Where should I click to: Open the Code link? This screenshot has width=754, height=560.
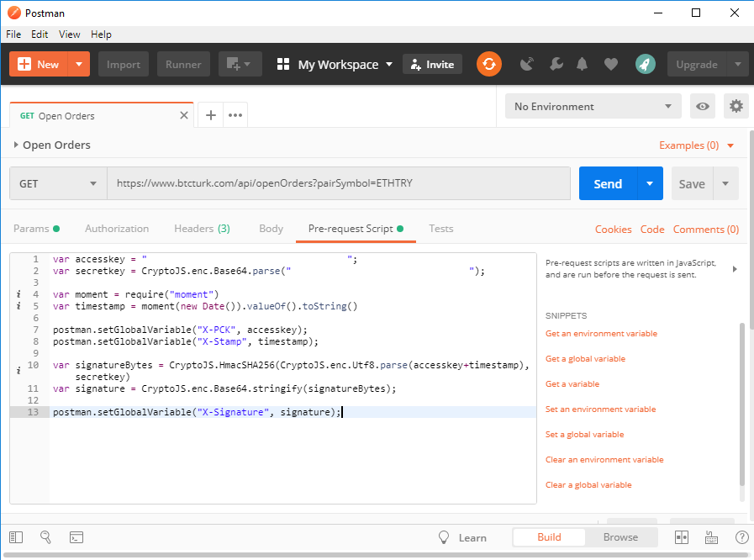click(652, 230)
